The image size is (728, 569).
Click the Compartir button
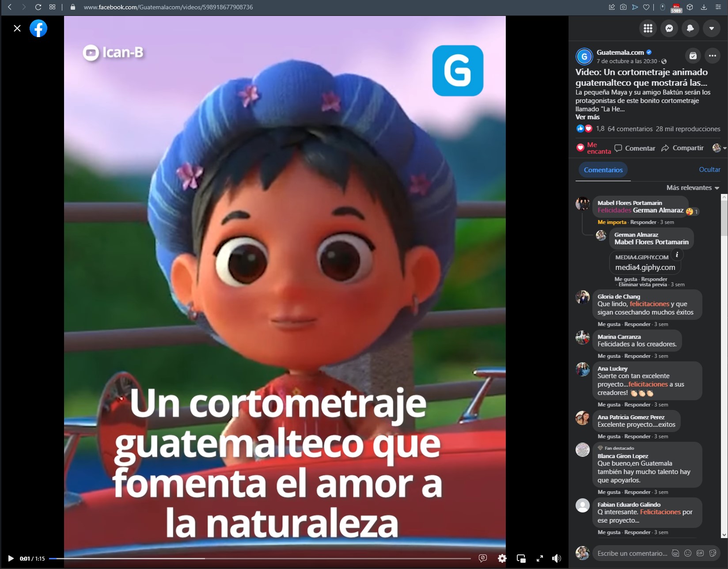pyautogui.click(x=682, y=148)
